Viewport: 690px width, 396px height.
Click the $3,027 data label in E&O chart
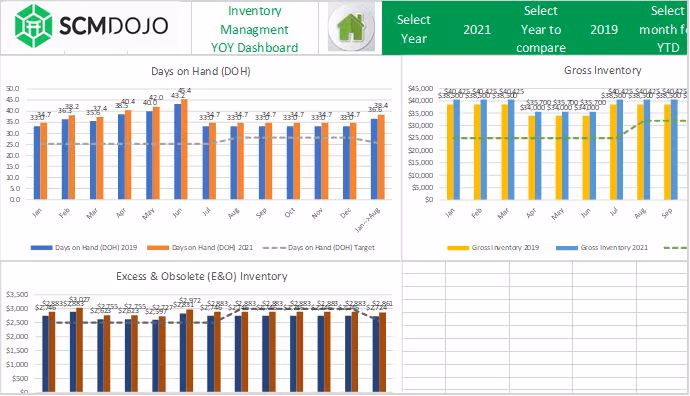click(79, 300)
